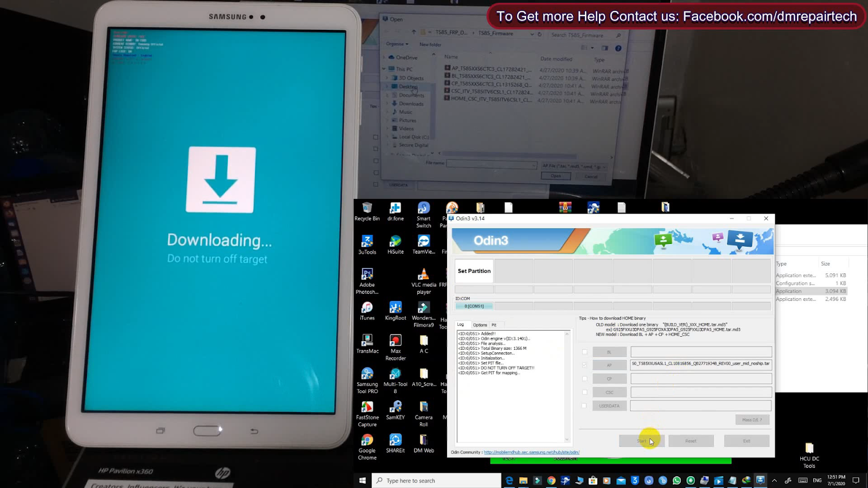Collapse the This PC tree node
Image resolution: width=868 pixels, height=488 pixels.
coord(384,69)
